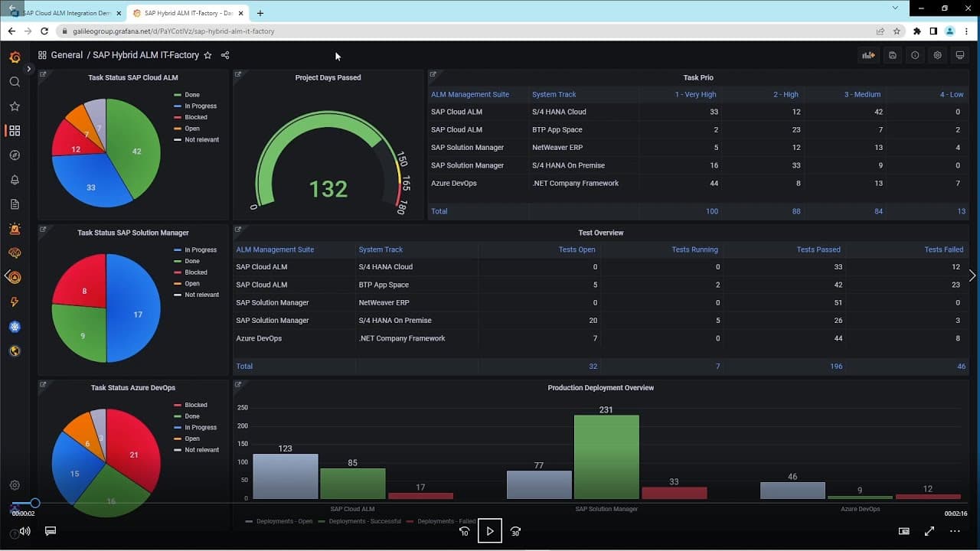This screenshot has height=551, width=980.
Task: Reload the page in the browser
Action: pyautogui.click(x=44, y=31)
